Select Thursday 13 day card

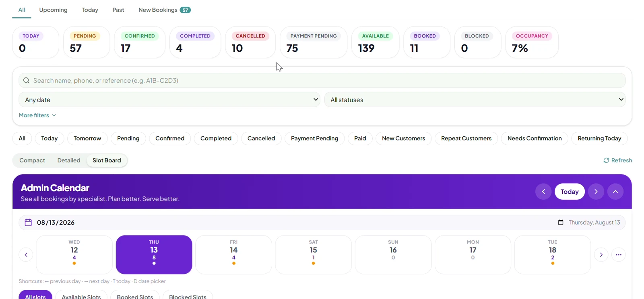coord(154,255)
